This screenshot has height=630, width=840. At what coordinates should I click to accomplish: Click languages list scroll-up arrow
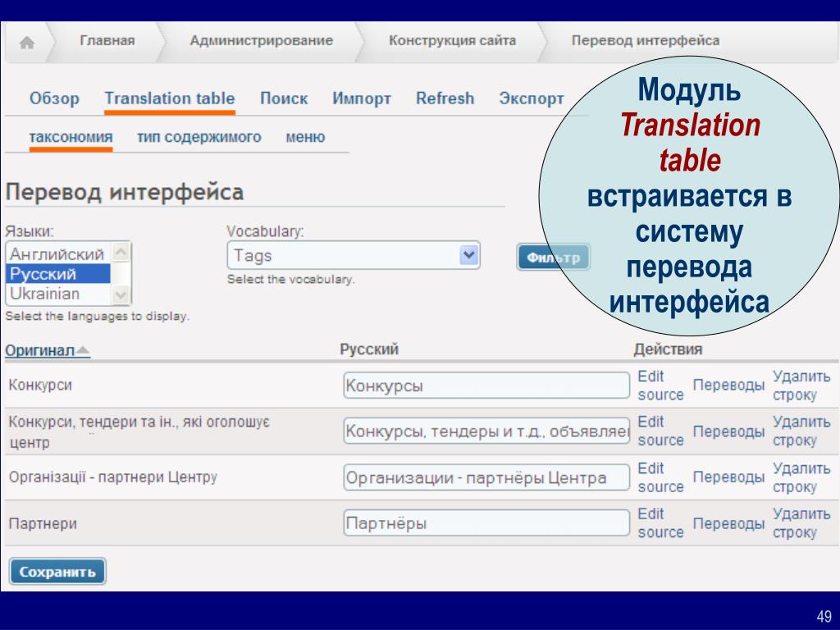point(121,252)
